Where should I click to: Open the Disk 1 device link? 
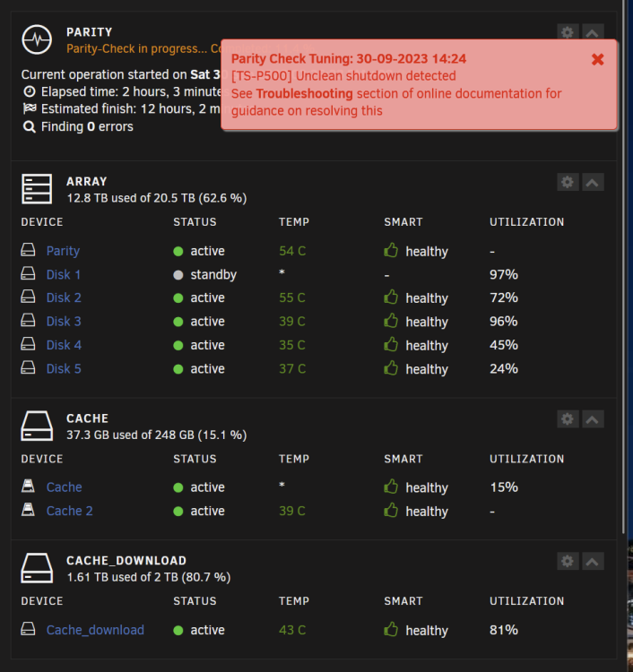pos(64,274)
